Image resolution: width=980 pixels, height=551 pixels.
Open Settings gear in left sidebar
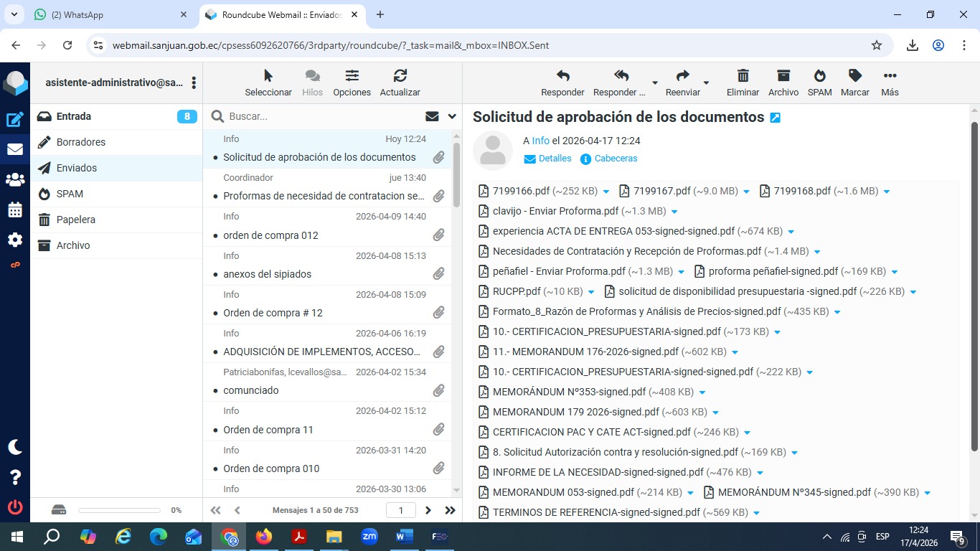15,240
